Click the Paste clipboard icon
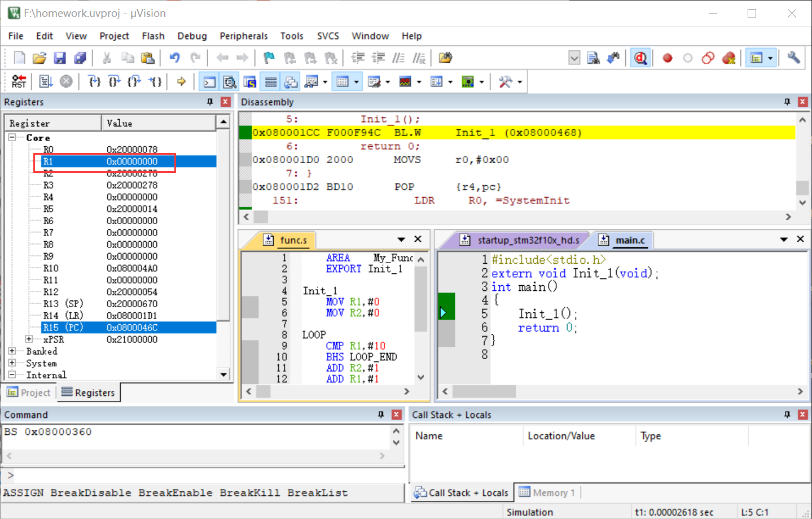This screenshot has height=519, width=812. [148, 58]
